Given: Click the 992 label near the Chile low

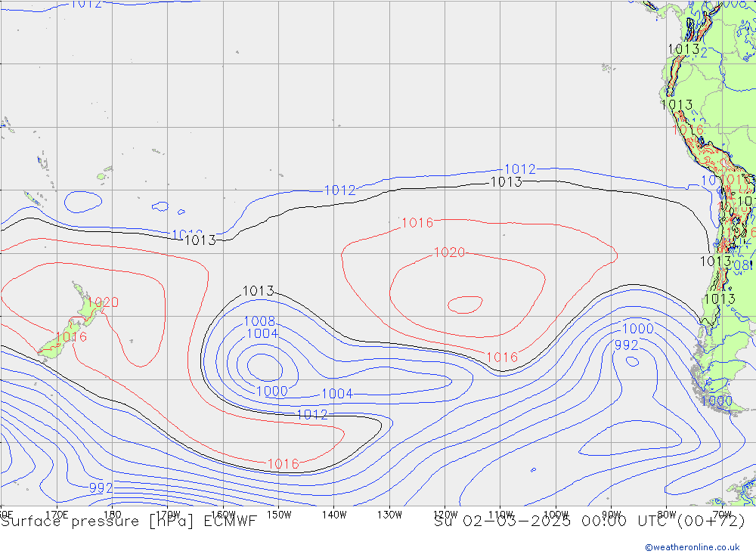Looking at the screenshot, I should coord(626,345).
